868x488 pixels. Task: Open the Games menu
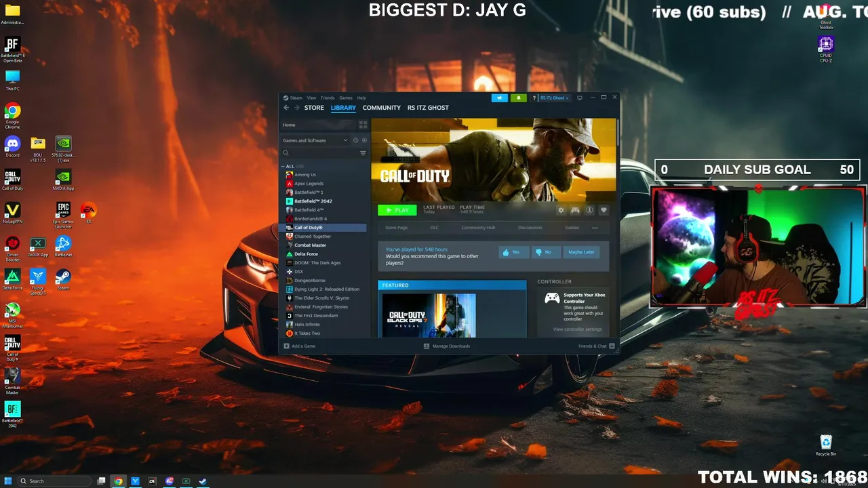coord(346,98)
